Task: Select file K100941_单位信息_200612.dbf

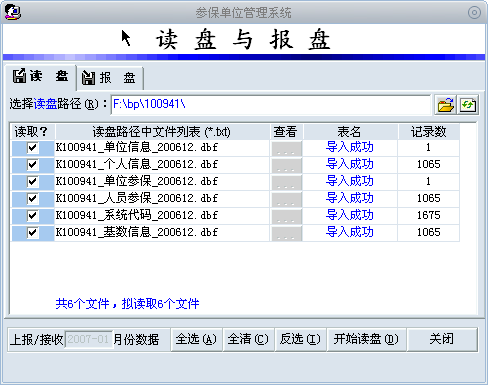Action: coord(137,147)
